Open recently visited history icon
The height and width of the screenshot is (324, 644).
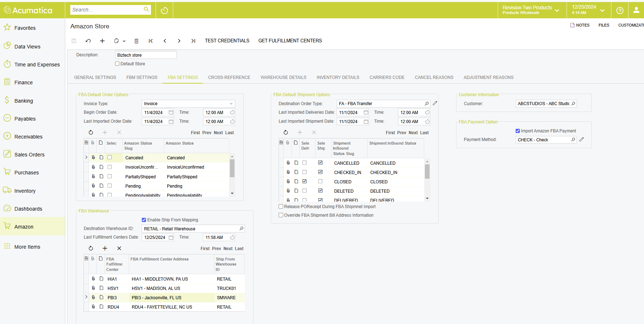[x=164, y=10]
